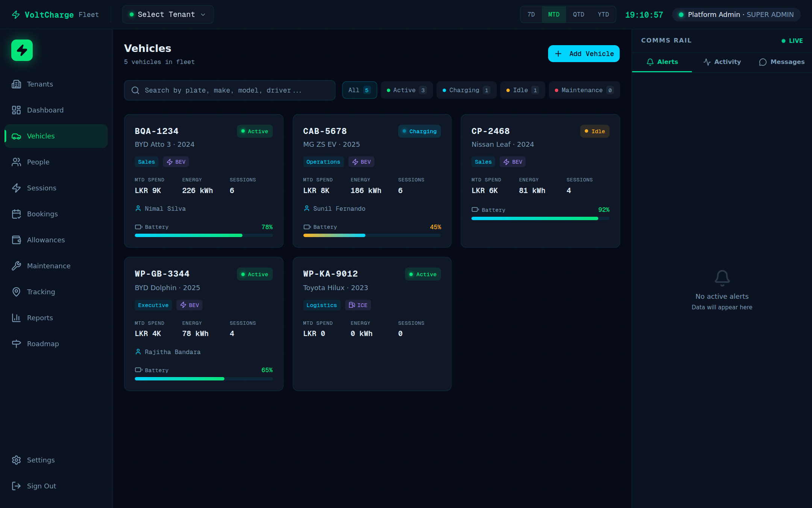
Task: Filter vehicles by Charging status
Action: 466,90
